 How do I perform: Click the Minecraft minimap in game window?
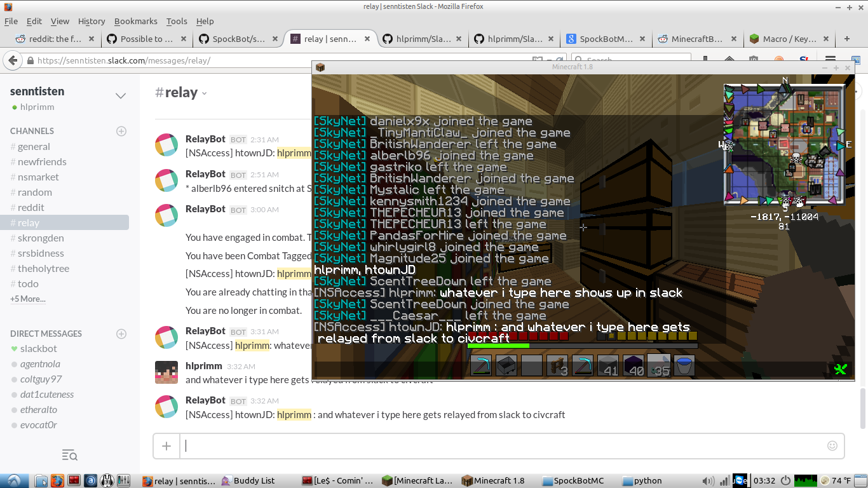(x=785, y=145)
